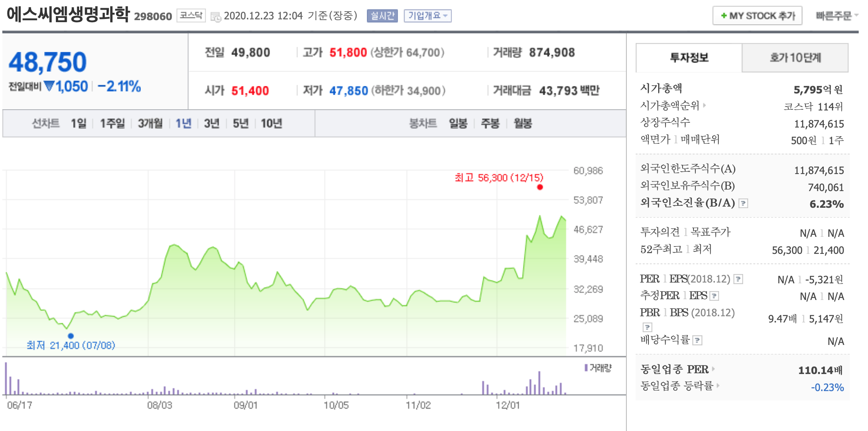Switch to the 호가10단계 tab

[795, 58]
